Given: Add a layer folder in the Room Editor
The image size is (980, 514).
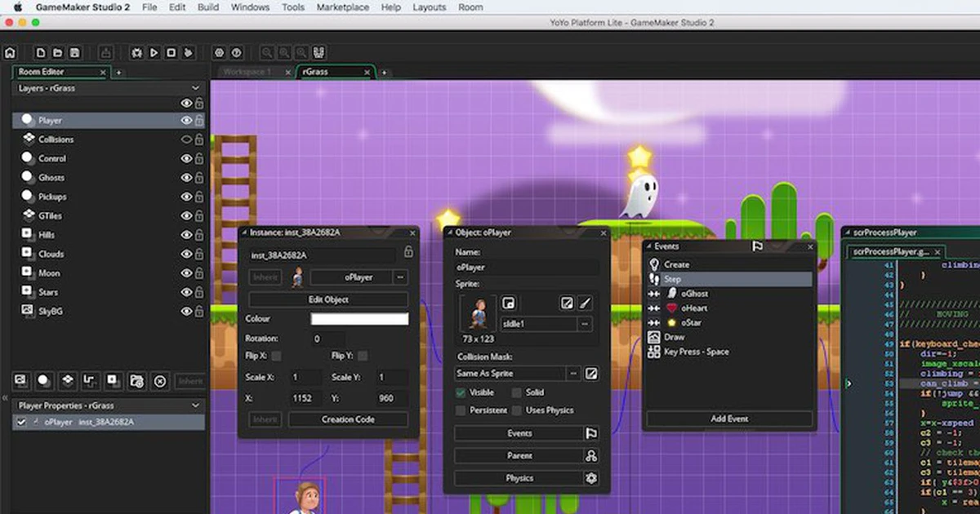Looking at the screenshot, I should click(137, 380).
